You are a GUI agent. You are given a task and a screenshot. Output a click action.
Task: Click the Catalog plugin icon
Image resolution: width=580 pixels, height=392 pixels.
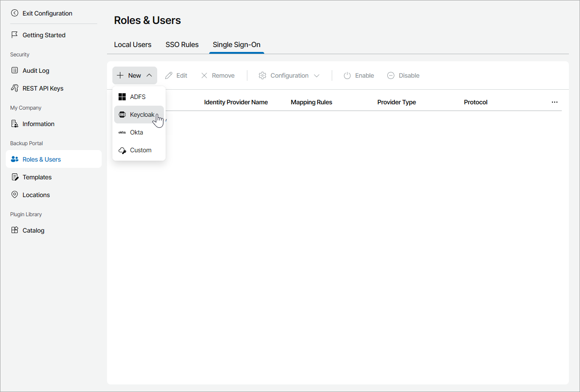[x=15, y=230]
